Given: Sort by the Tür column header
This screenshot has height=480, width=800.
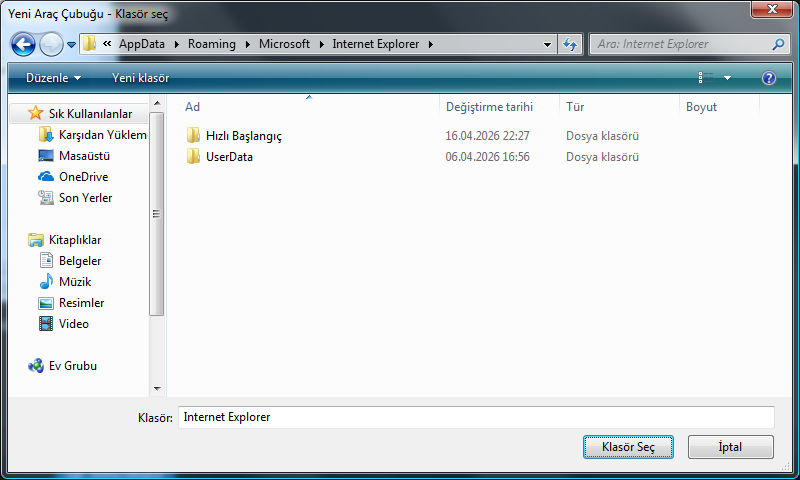Looking at the screenshot, I should (x=574, y=107).
